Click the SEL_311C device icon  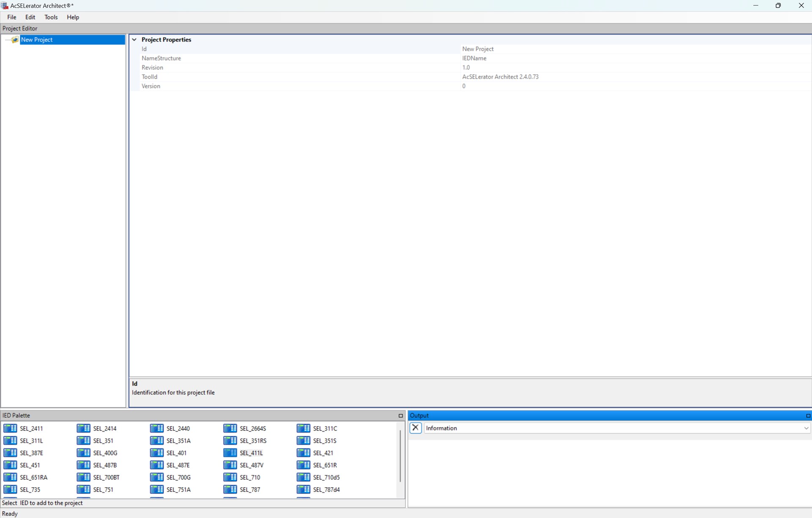pos(303,428)
